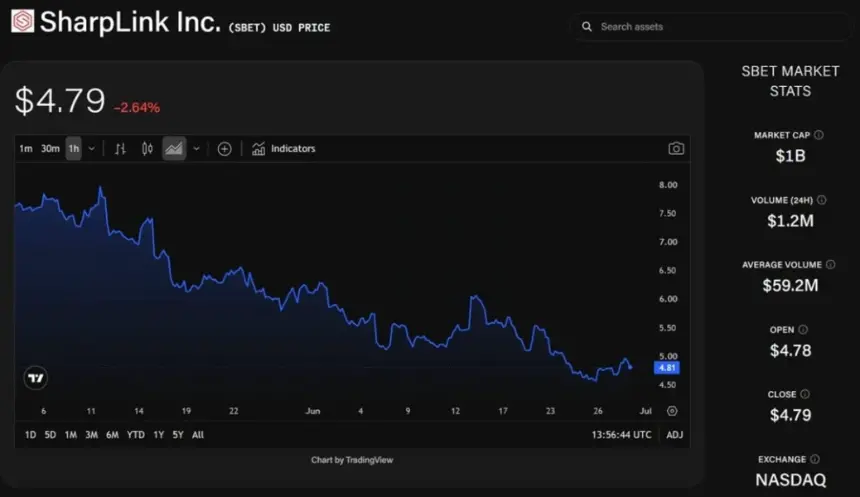This screenshot has height=497, width=860.
Task: Click the Jun label on time axis
Action: click(x=313, y=411)
